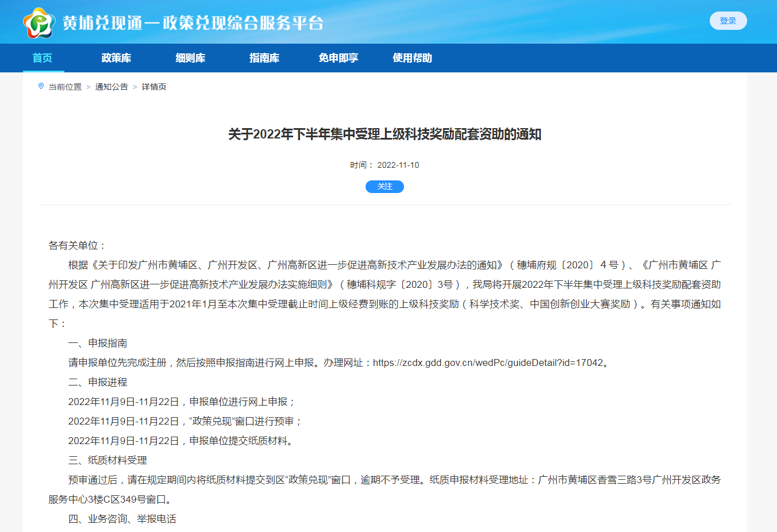Click the 政策兑现综合服务平台 site title text
Viewport: 777px width, 532px height.
coord(244,23)
